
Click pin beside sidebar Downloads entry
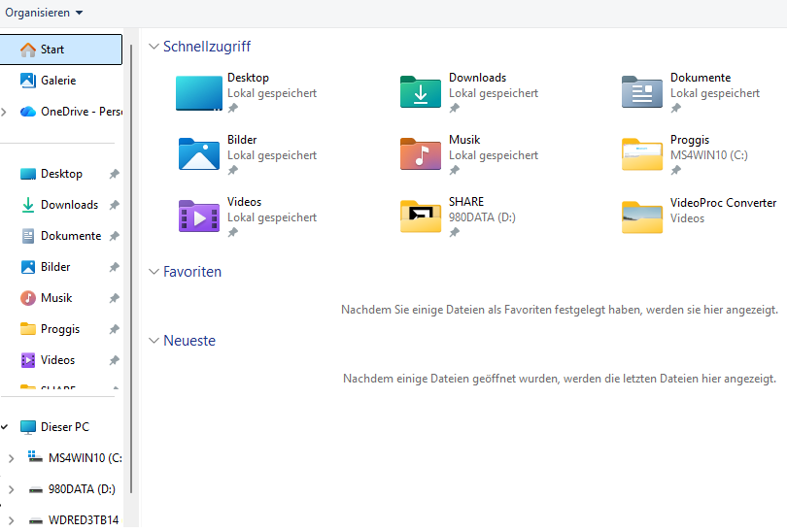(115, 205)
